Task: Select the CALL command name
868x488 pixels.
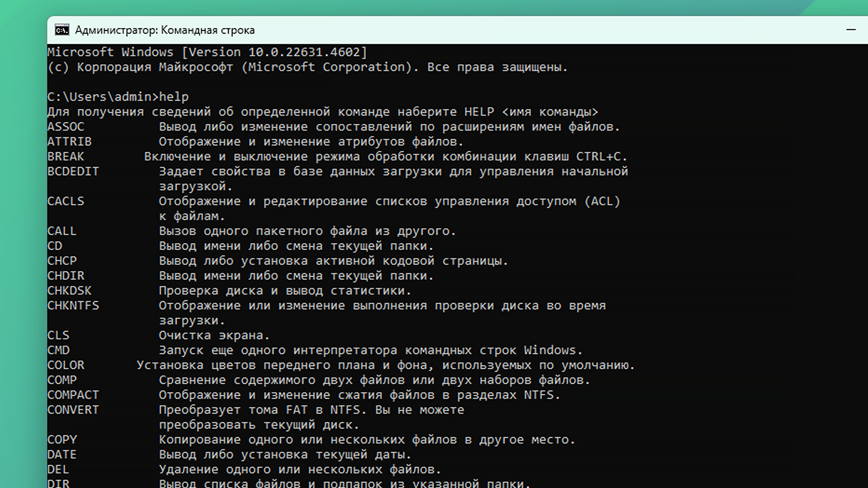Action: [x=62, y=231]
